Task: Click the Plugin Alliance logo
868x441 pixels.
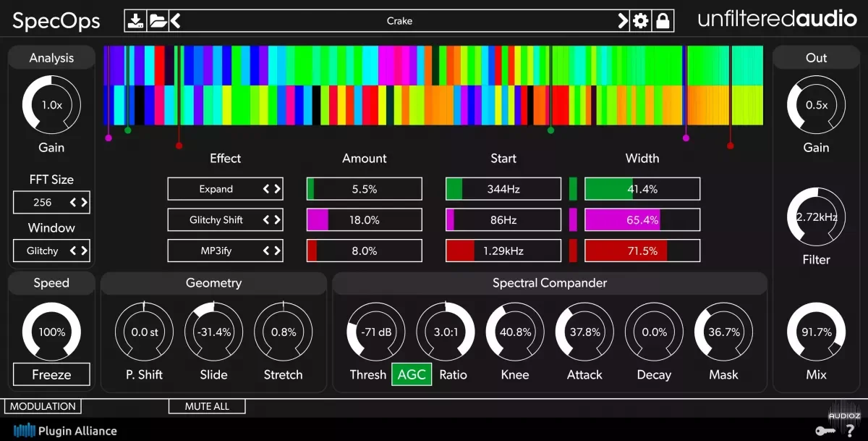Action: pyautogui.click(x=65, y=431)
